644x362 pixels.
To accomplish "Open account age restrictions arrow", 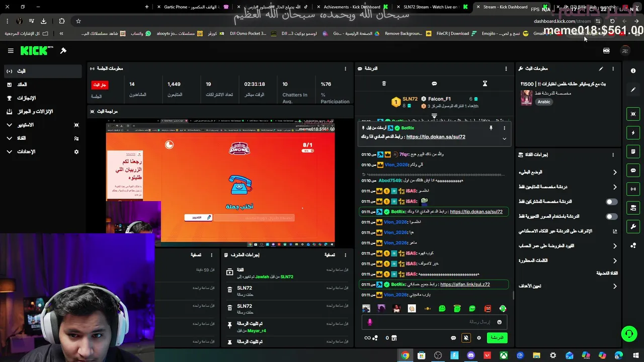I will click(615, 246).
